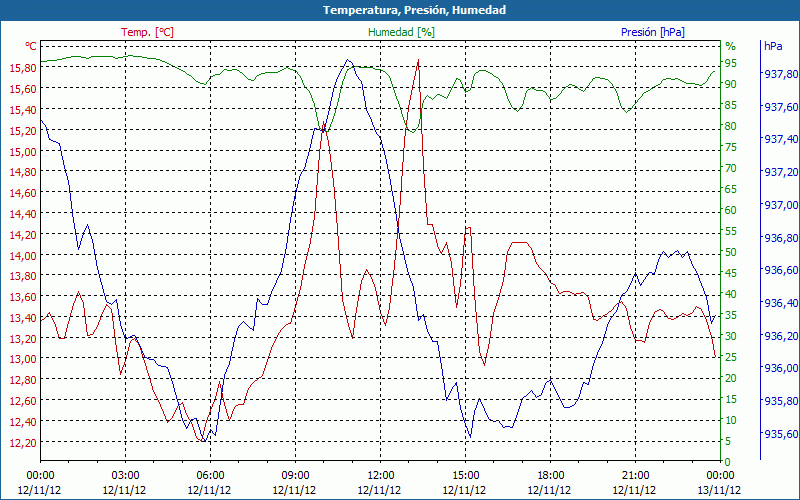Click humidity axis value '25'
Screen dimensions: 800x500
[x=731, y=357]
